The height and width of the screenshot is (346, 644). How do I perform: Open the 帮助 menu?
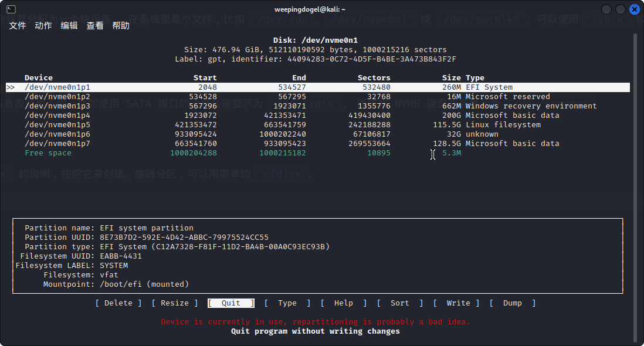click(x=121, y=26)
